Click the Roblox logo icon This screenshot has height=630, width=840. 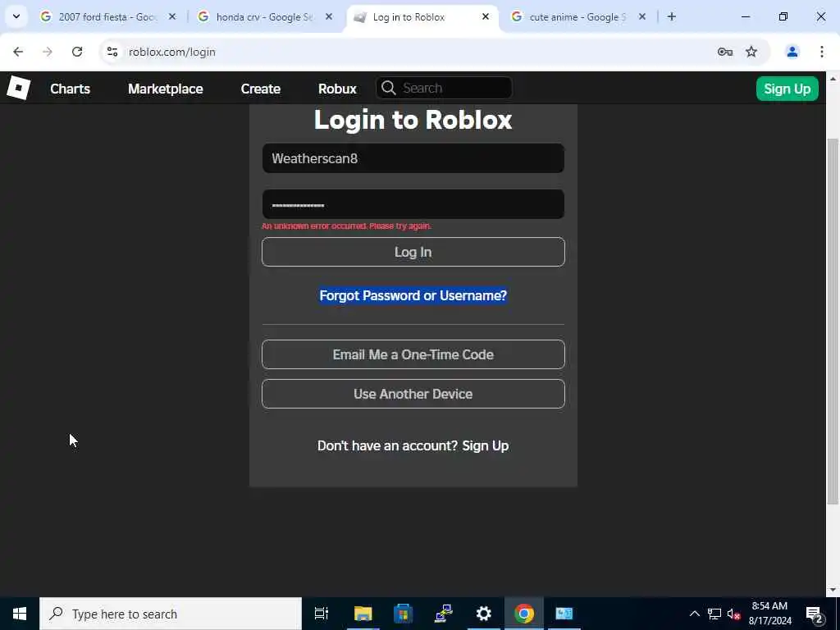click(x=18, y=88)
